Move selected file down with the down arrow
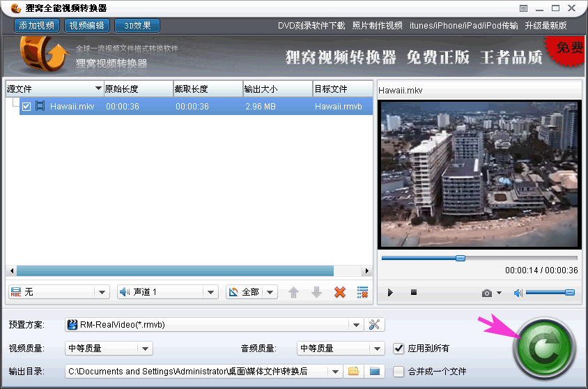Image resolution: width=588 pixels, height=389 pixels. [x=316, y=292]
